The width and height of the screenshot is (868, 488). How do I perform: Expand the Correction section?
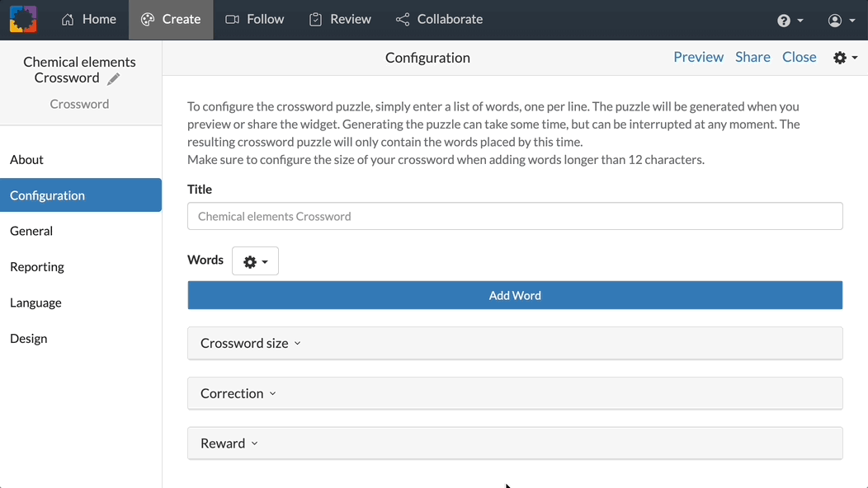point(237,393)
